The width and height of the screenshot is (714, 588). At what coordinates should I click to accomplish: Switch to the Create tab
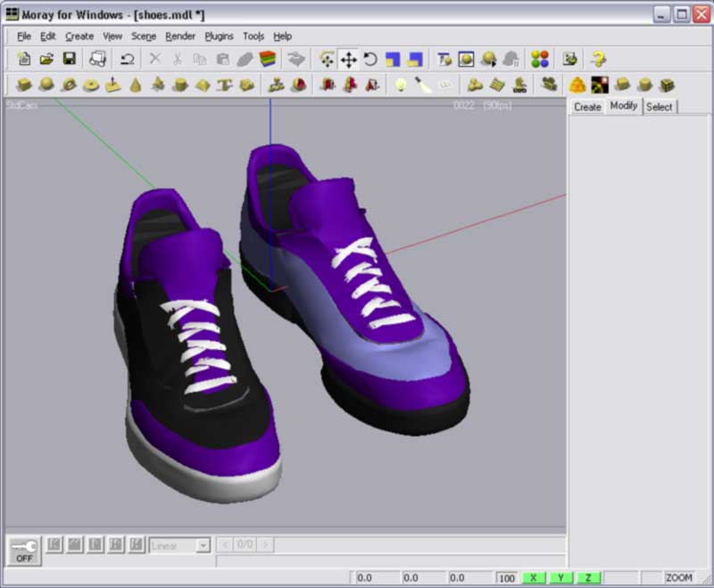[587, 106]
